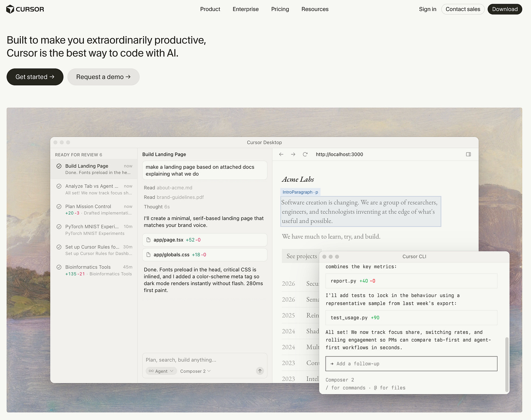Open the app/globals.css file chip
The image size is (531, 420).
pos(205,255)
